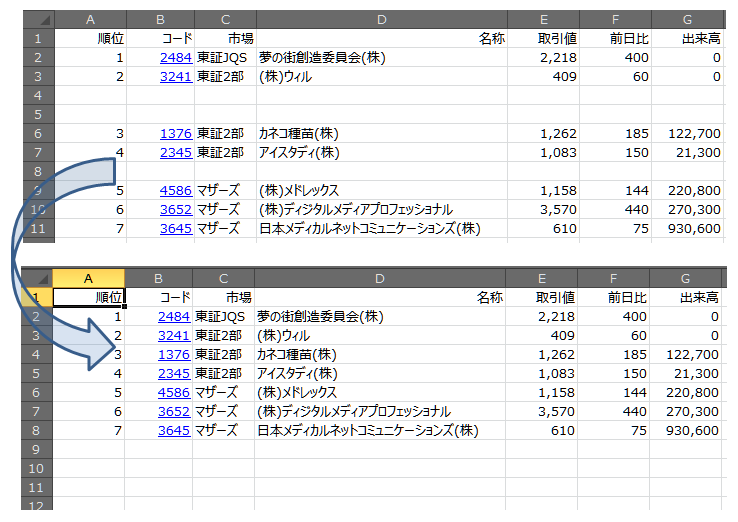Image resolution: width=738 pixels, height=522 pixels.
Task: Select empty row 4 header in top spreadsheet
Action: pyautogui.click(x=39, y=96)
